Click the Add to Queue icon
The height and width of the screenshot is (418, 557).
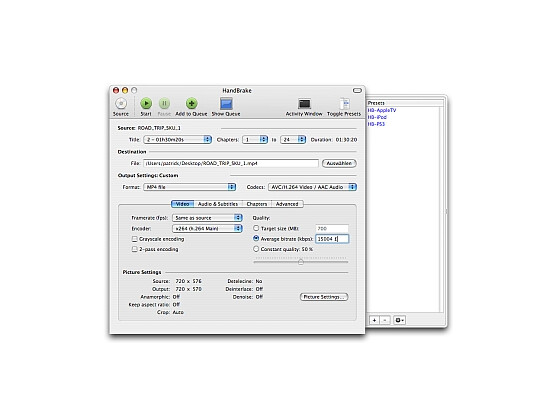(191, 103)
